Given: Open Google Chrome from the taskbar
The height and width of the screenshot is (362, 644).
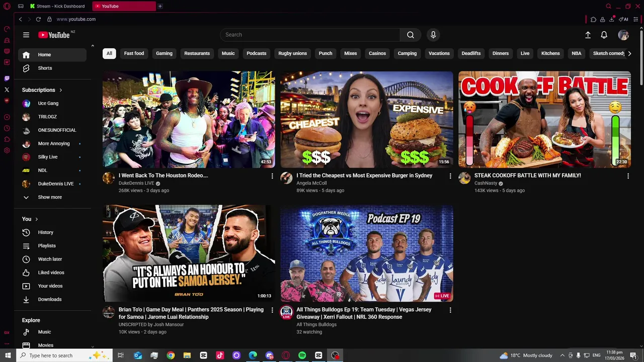Looking at the screenshot, I should coord(171,355).
